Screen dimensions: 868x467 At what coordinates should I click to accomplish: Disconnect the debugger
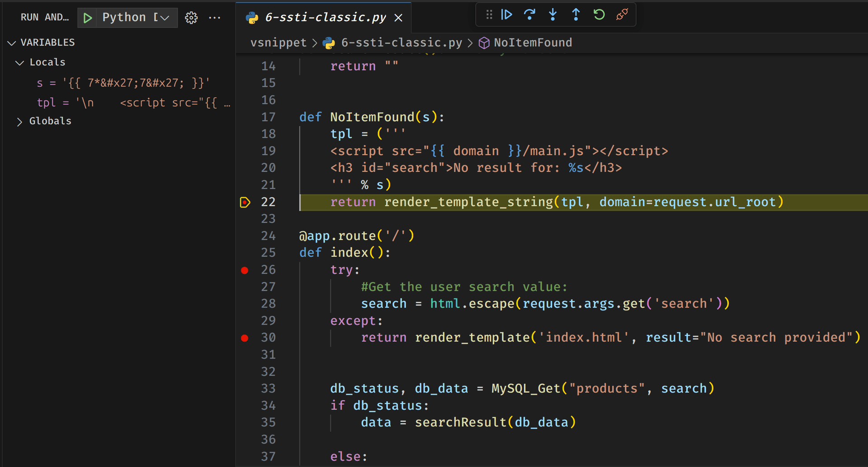pyautogui.click(x=622, y=14)
